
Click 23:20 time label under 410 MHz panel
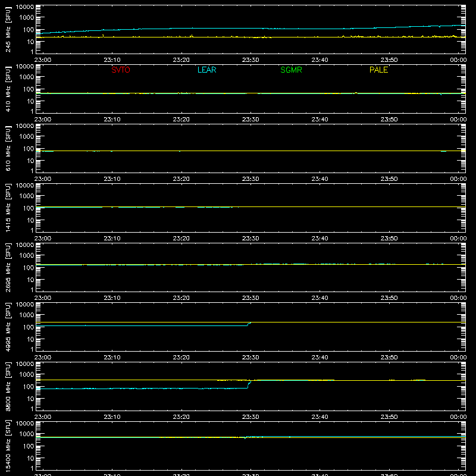tap(181, 120)
